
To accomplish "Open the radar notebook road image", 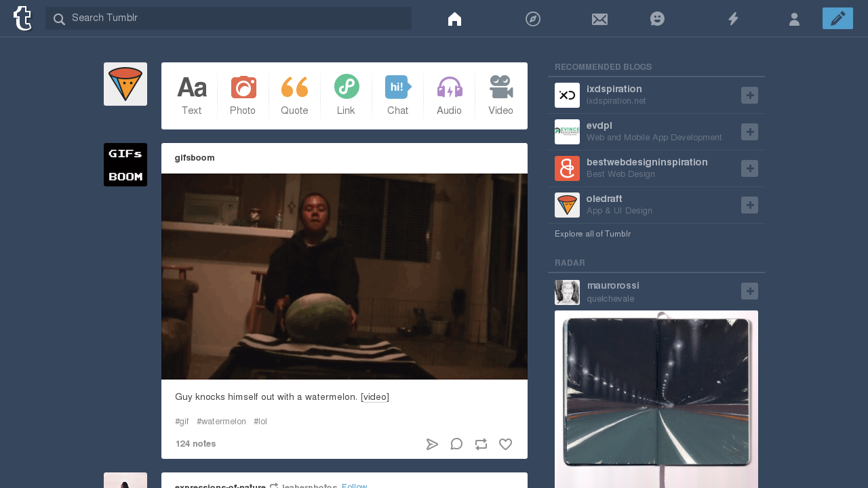I will click(656, 399).
